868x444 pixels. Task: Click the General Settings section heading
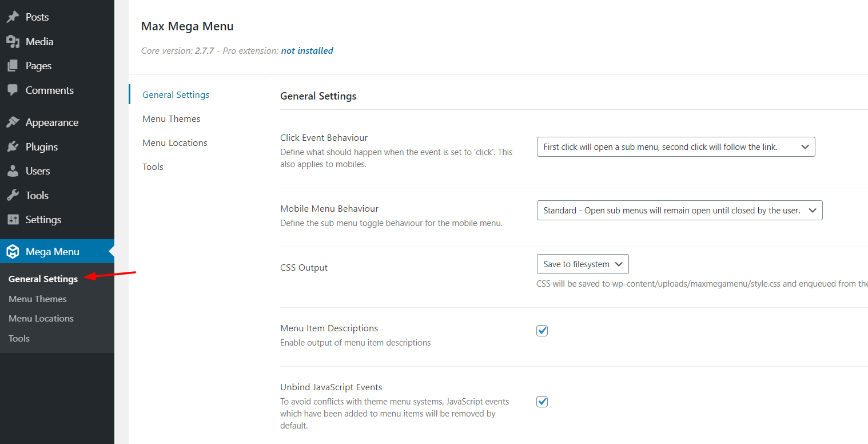(318, 96)
